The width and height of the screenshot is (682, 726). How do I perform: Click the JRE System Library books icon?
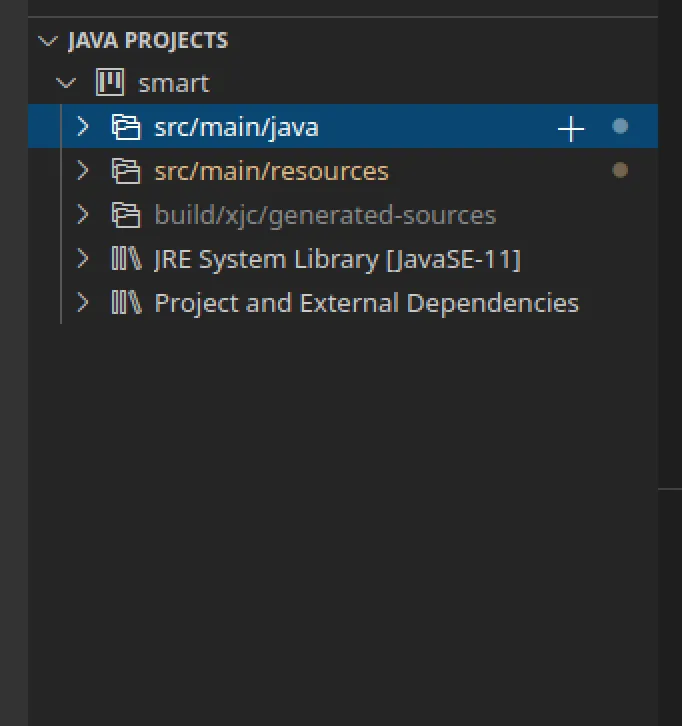click(125, 259)
